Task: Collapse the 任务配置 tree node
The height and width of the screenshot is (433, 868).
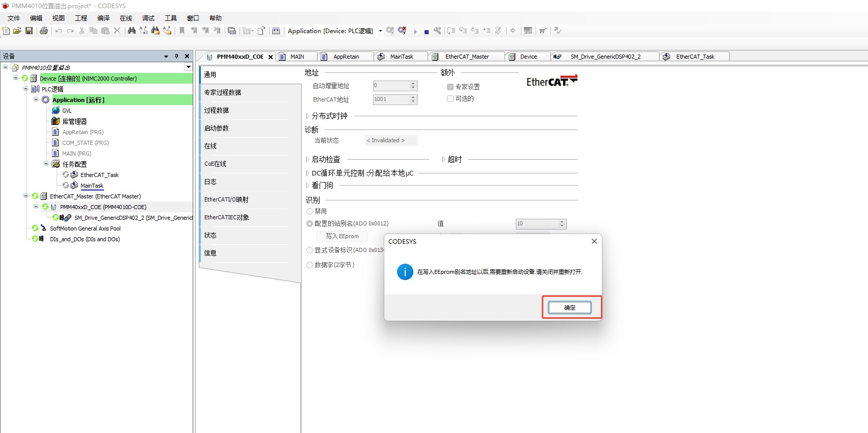Action: [x=46, y=164]
